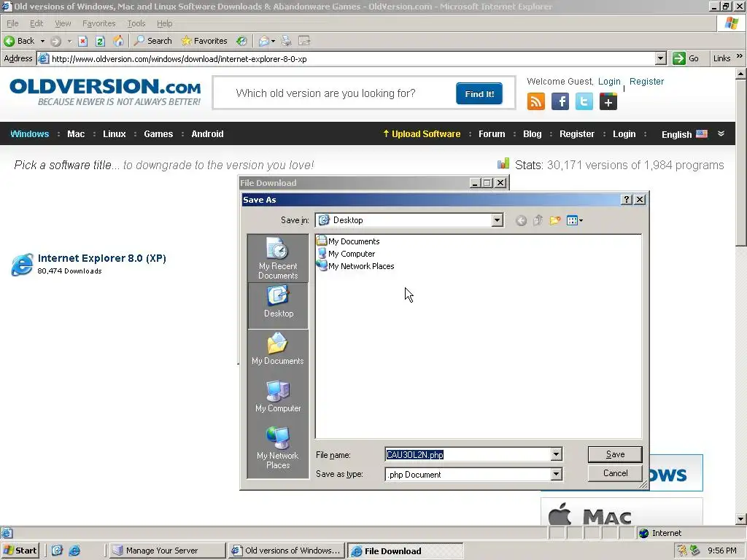
Task: Go to the Home page icon
Action: click(118, 41)
